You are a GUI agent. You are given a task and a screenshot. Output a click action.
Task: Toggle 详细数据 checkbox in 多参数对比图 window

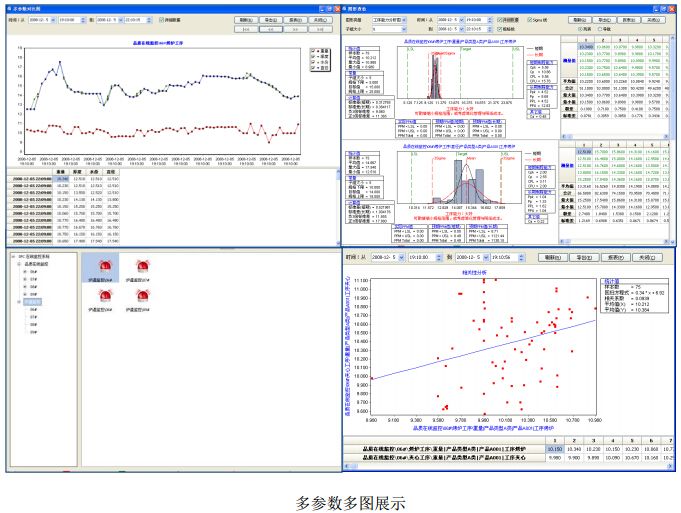pyautogui.click(x=160, y=19)
